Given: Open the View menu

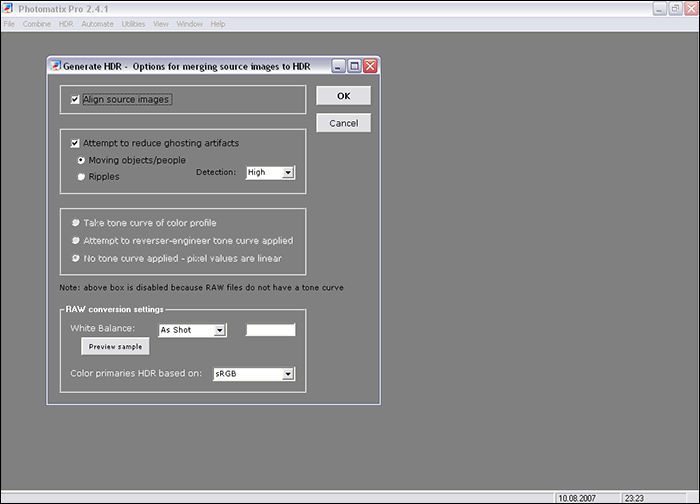Looking at the screenshot, I should (161, 24).
